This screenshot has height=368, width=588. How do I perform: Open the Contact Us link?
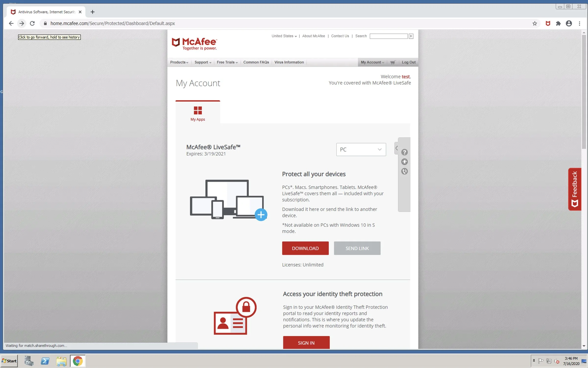340,36
